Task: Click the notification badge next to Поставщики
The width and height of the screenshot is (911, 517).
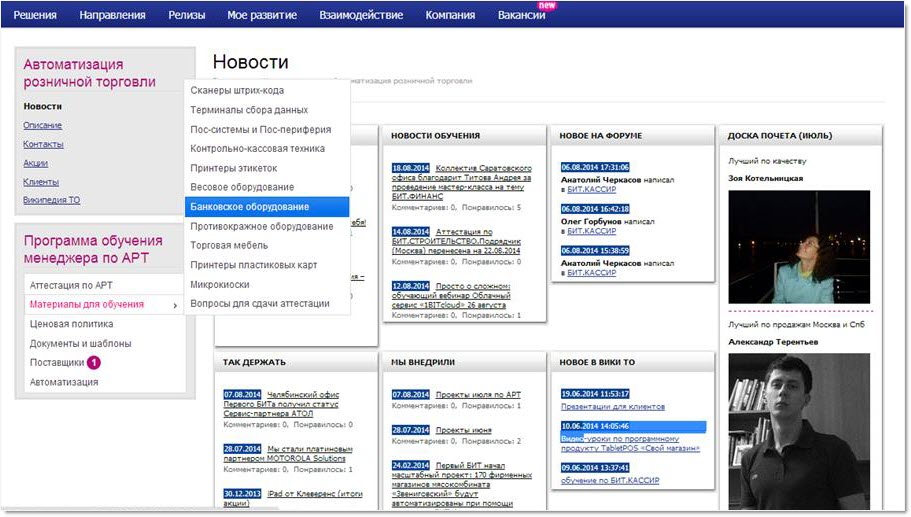Action: 94,363
